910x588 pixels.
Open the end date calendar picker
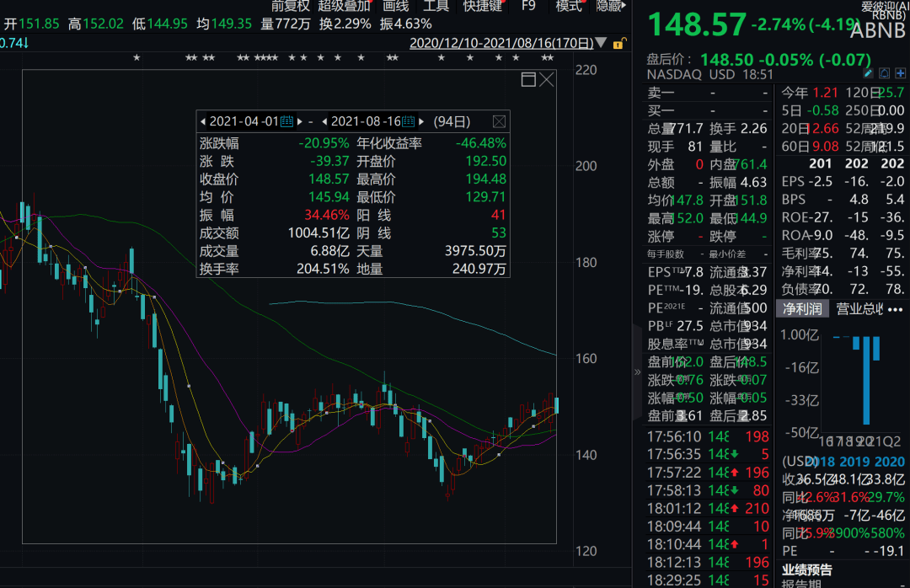409,121
